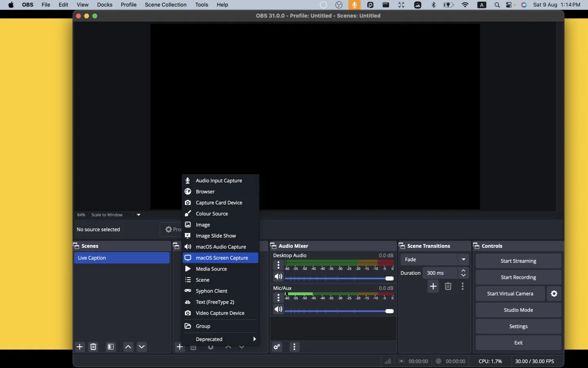This screenshot has width=588, height=368.
Task: Click Start Virtual Camera button
Action: [510, 294]
